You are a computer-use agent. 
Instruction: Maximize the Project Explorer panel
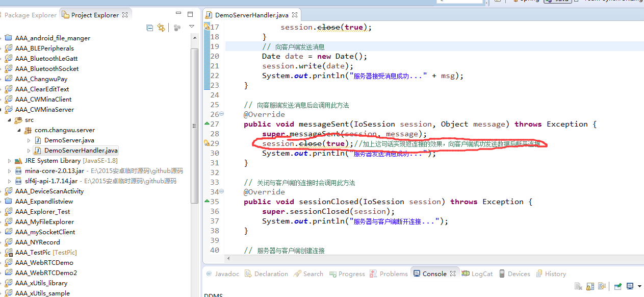(x=190, y=15)
